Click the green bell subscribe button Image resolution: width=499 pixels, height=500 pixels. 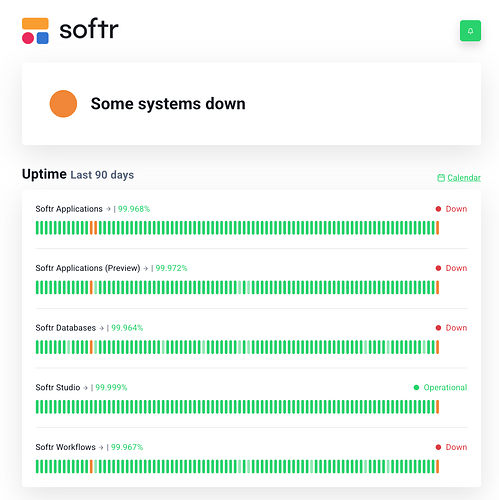[470, 31]
